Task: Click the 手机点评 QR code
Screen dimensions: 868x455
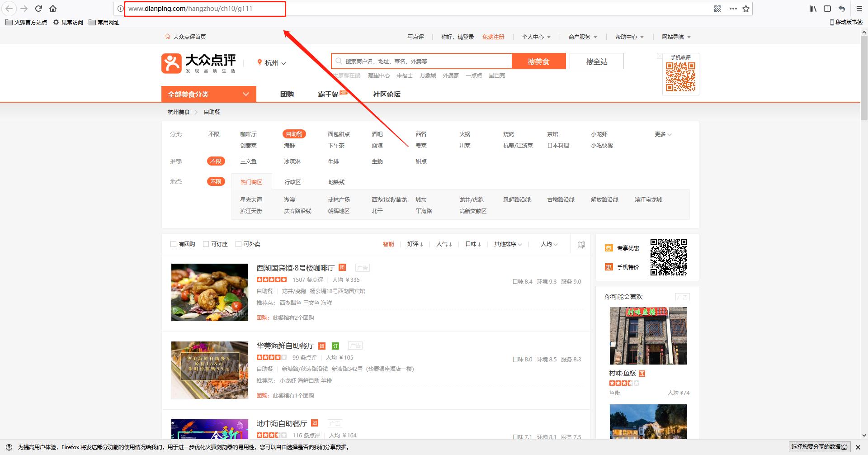Action: [x=680, y=76]
